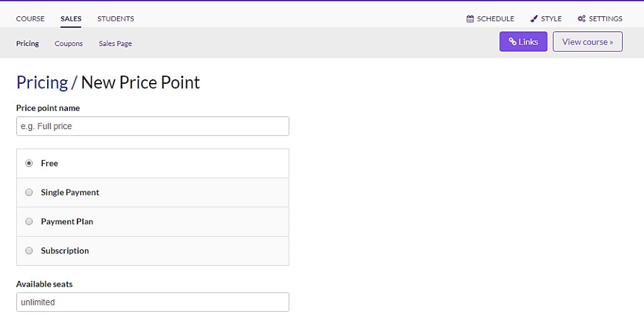The width and height of the screenshot is (644, 318).
Task: Open the Sales Page sub-tab
Action: 116,43
